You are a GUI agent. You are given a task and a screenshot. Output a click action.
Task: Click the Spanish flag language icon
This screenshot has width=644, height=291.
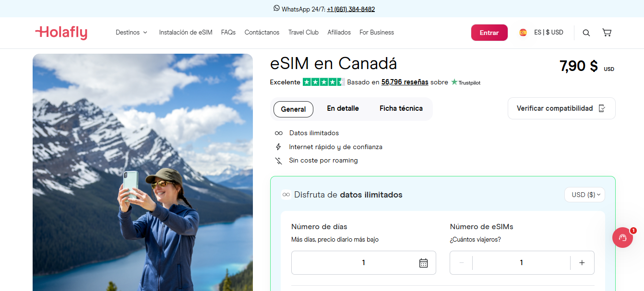[523, 33]
